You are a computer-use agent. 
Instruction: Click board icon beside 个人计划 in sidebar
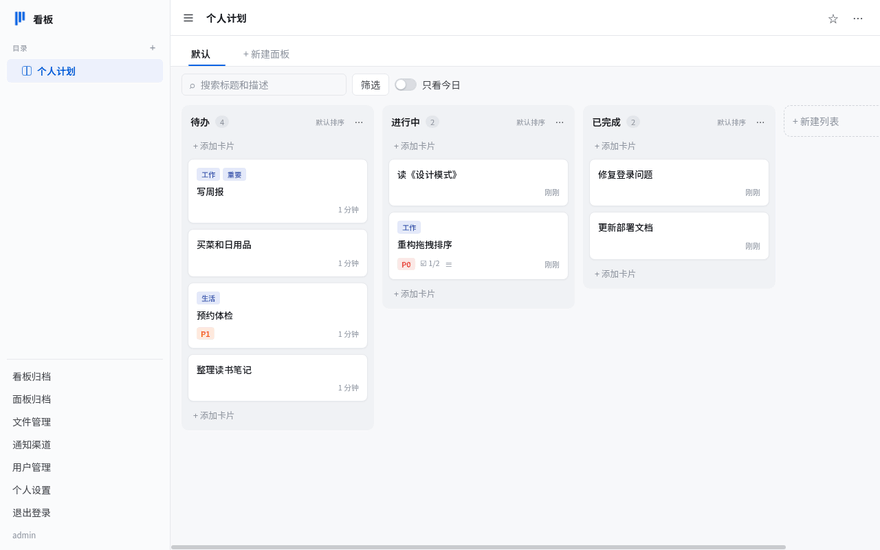click(26, 71)
